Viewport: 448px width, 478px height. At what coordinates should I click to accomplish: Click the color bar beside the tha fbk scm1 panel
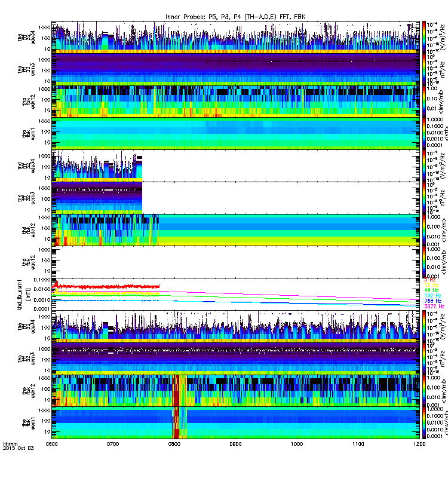[424, 134]
